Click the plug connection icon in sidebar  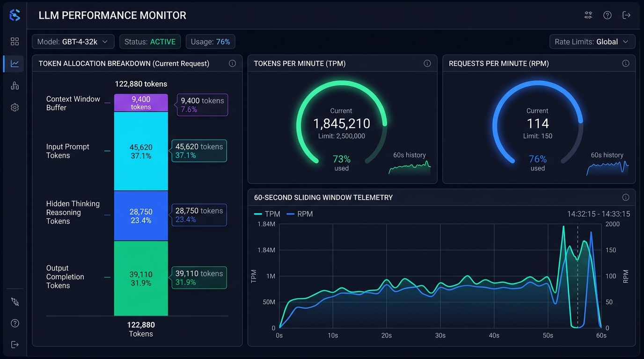15,302
